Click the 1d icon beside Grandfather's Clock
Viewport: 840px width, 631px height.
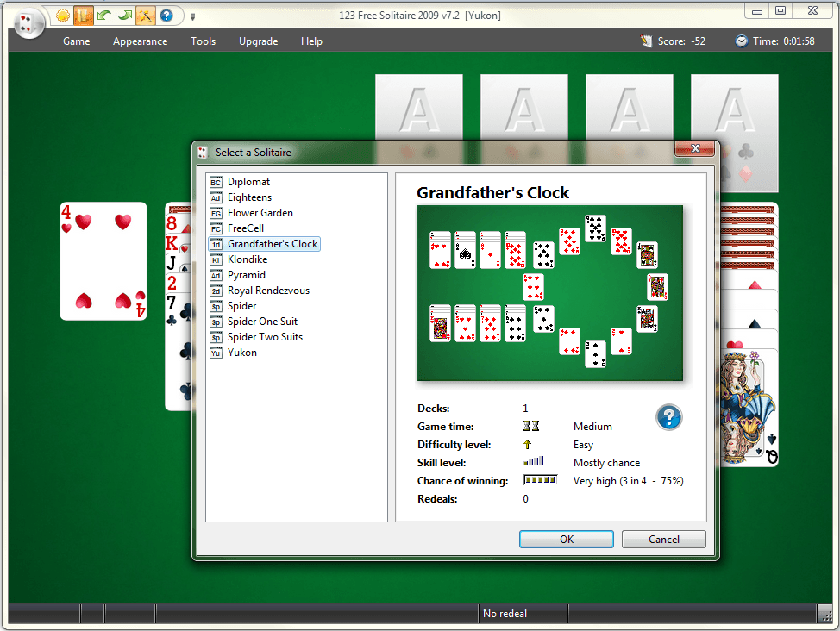(216, 245)
